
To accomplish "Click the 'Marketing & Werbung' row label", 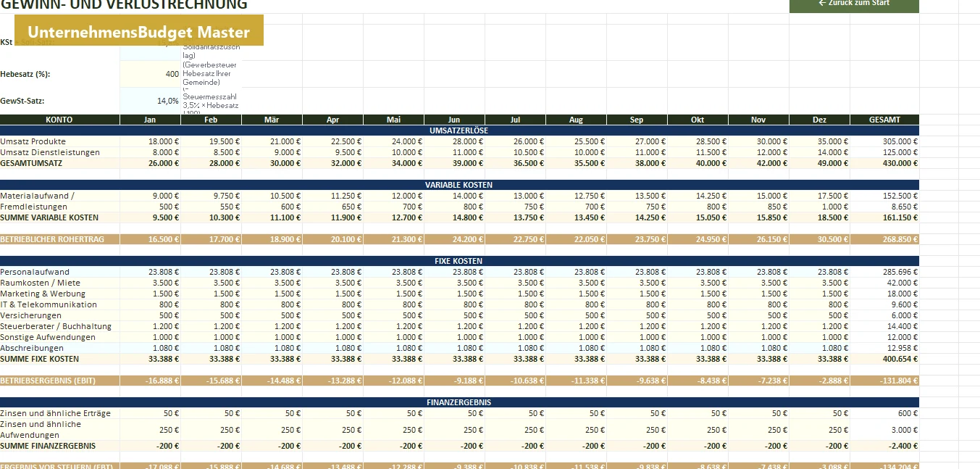I will 43,294.
